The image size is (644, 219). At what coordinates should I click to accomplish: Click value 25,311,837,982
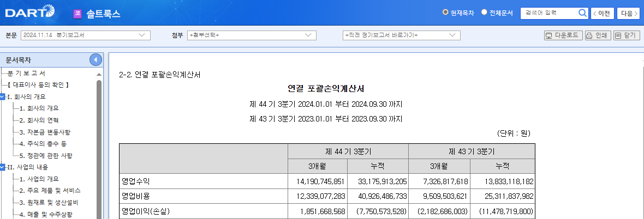tap(509, 196)
